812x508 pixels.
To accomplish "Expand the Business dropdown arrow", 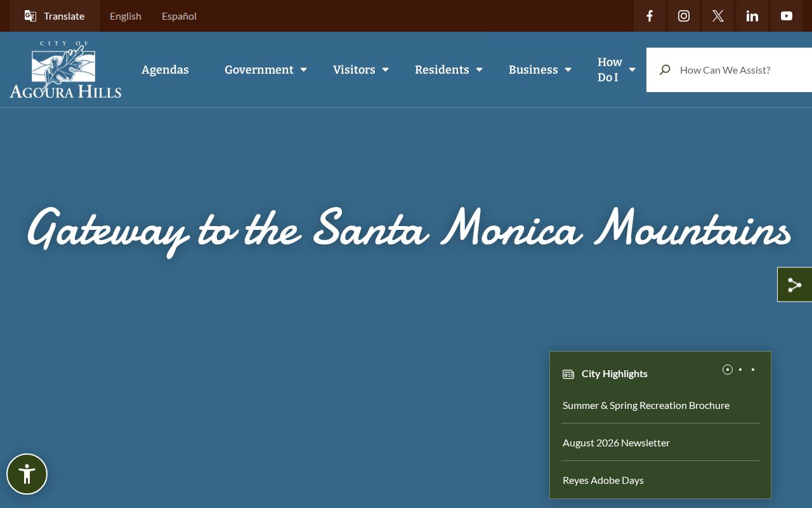I will coord(568,70).
